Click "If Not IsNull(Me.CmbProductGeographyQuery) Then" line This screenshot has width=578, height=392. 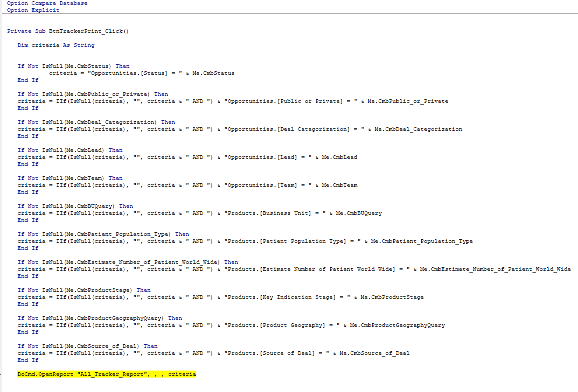point(100,318)
